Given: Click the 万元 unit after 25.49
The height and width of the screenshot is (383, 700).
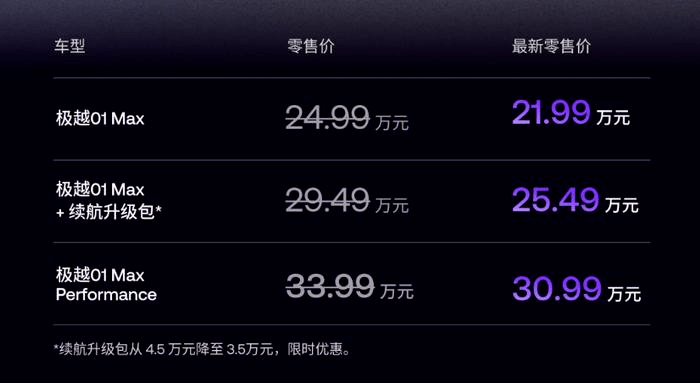Looking at the screenshot, I should pos(622,205).
